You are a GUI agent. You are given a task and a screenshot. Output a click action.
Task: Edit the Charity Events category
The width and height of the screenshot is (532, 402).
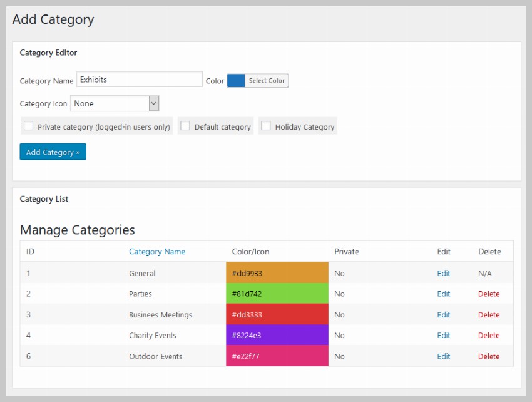pos(444,336)
